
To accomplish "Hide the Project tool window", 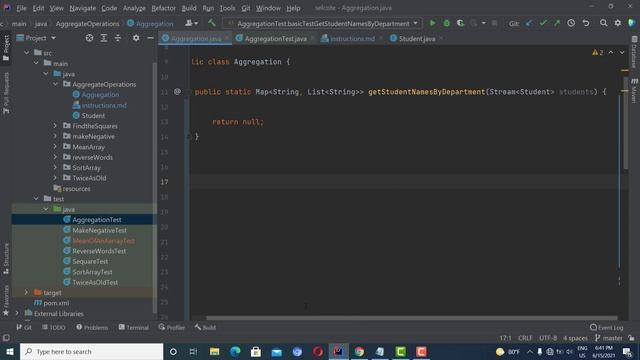I will [150, 38].
